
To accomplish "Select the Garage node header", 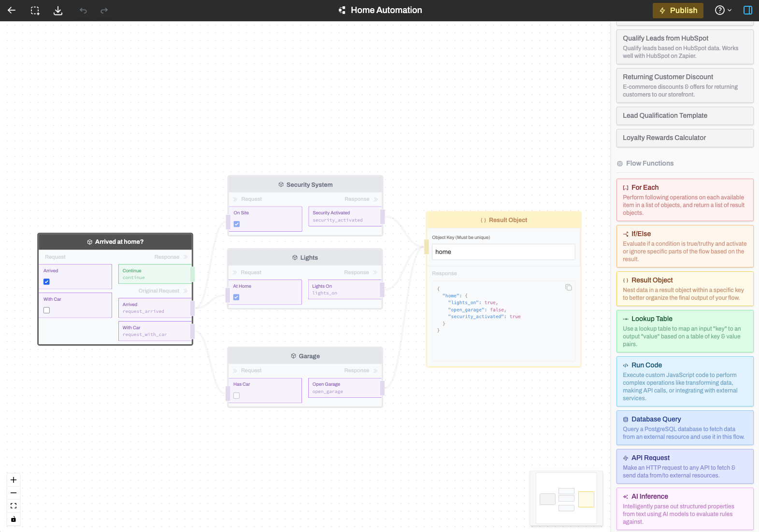I will pyautogui.click(x=305, y=356).
